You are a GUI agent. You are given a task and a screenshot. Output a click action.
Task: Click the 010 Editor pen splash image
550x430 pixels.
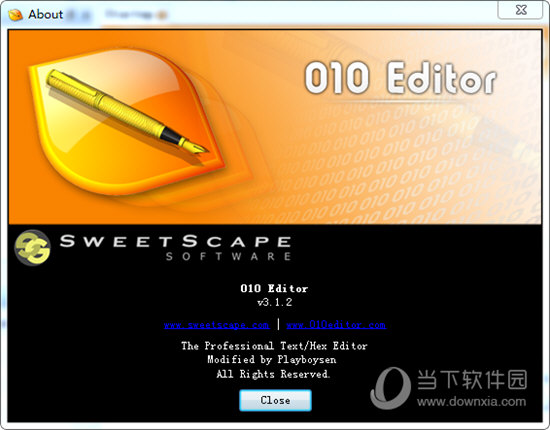275,127
